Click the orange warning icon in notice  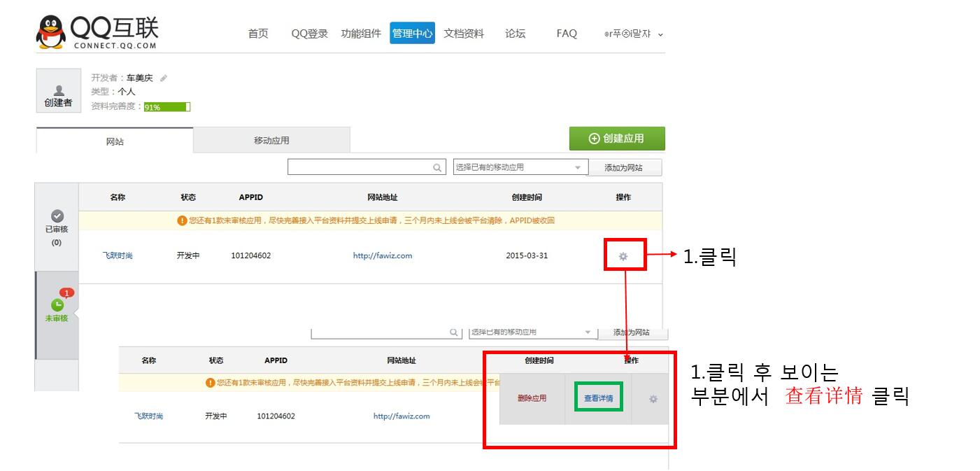(183, 220)
